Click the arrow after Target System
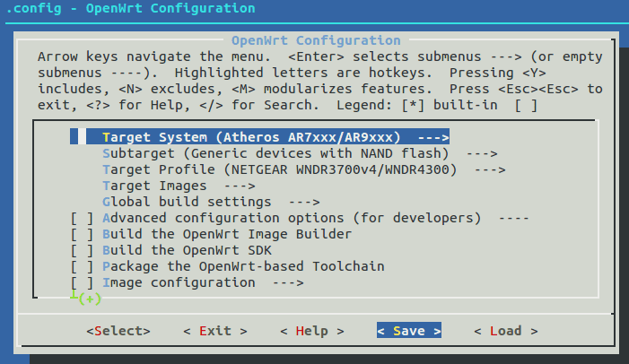Image resolution: width=629 pixels, height=364 pixels. pyautogui.click(x=433, y=137)
